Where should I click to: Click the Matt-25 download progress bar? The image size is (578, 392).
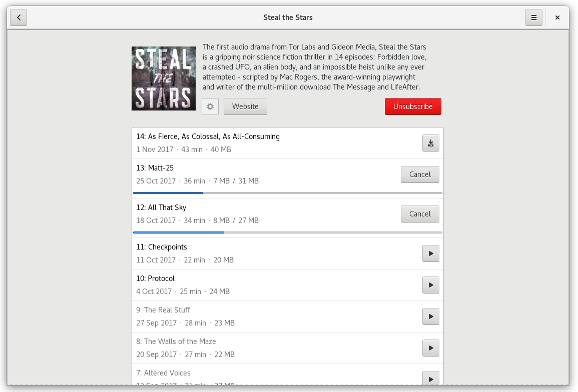(288, 193)
